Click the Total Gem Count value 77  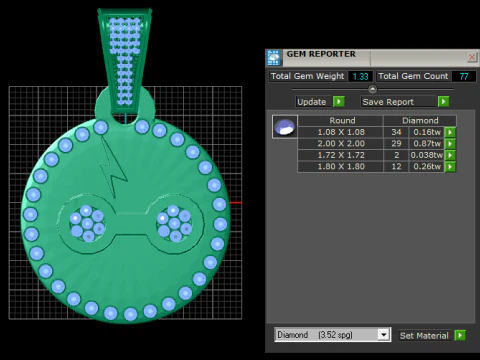464,76
